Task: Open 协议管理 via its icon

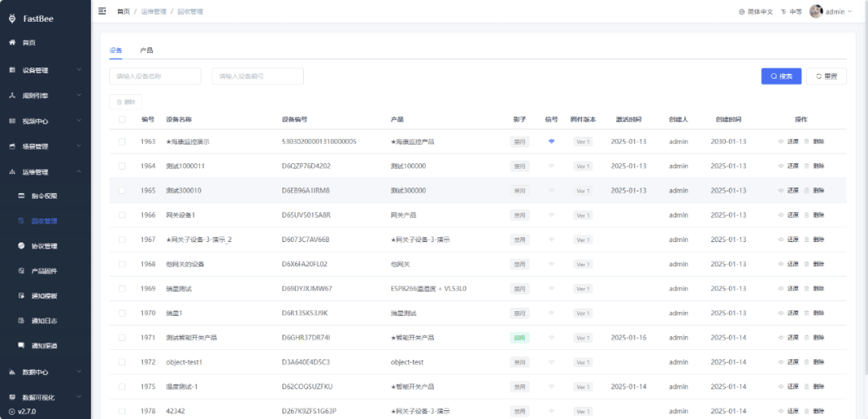Action: (22, 245)
